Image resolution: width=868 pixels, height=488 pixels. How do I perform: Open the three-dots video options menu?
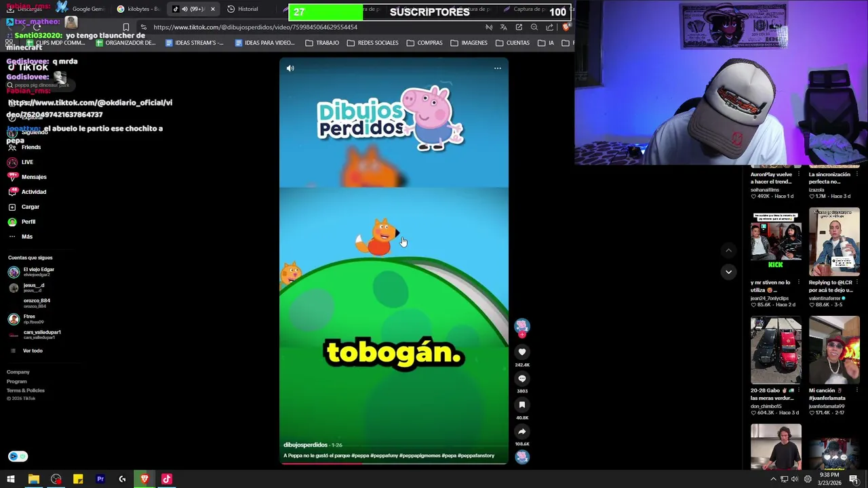tap(498, 68)
